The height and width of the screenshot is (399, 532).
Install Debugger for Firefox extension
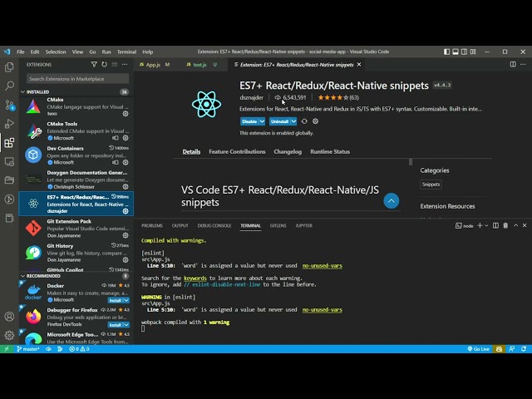point(116,325)
